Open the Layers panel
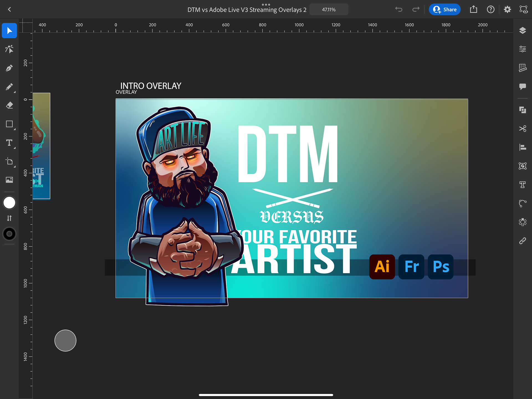532x399 pixels. pyautogui.click(x=522, y=31)
